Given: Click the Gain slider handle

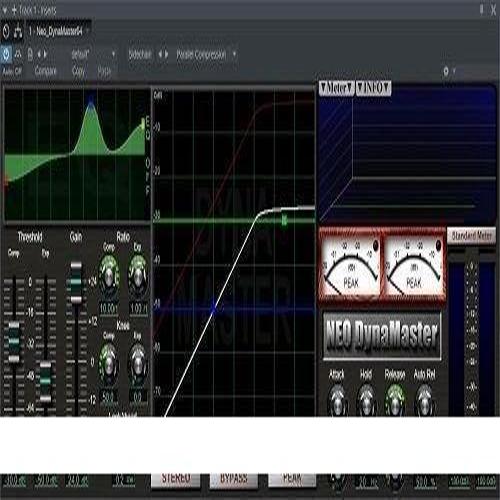Looking at the screenshot, I should tap(76, 282).
